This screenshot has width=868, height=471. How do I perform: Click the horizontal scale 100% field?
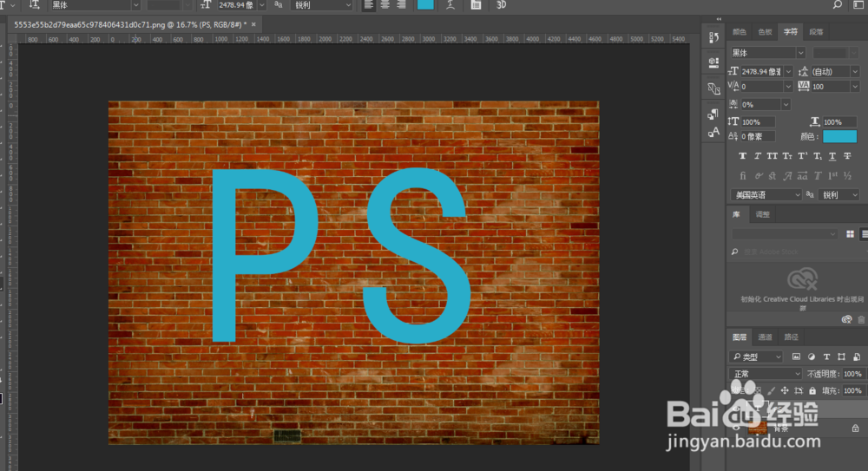(x=839, y=121)
